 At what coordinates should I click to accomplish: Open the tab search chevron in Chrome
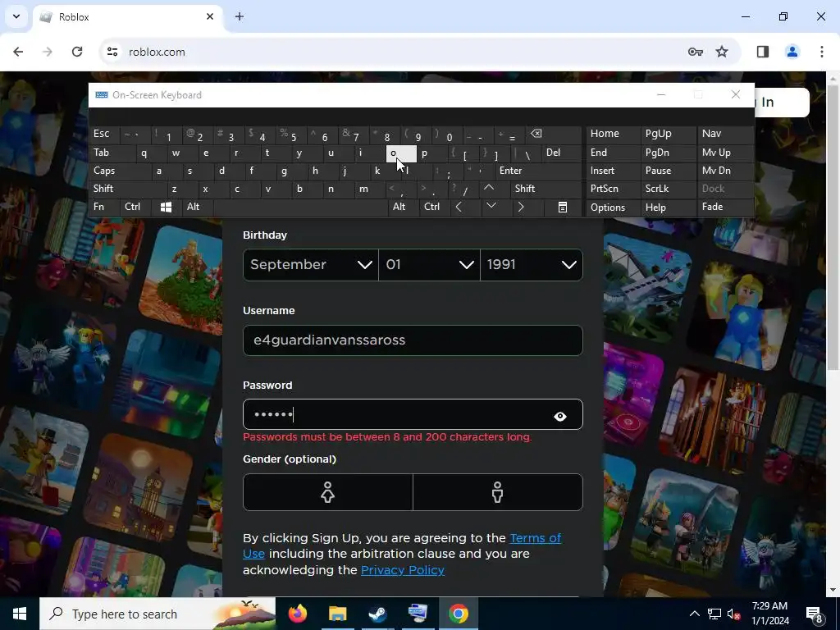coord(16,16)
